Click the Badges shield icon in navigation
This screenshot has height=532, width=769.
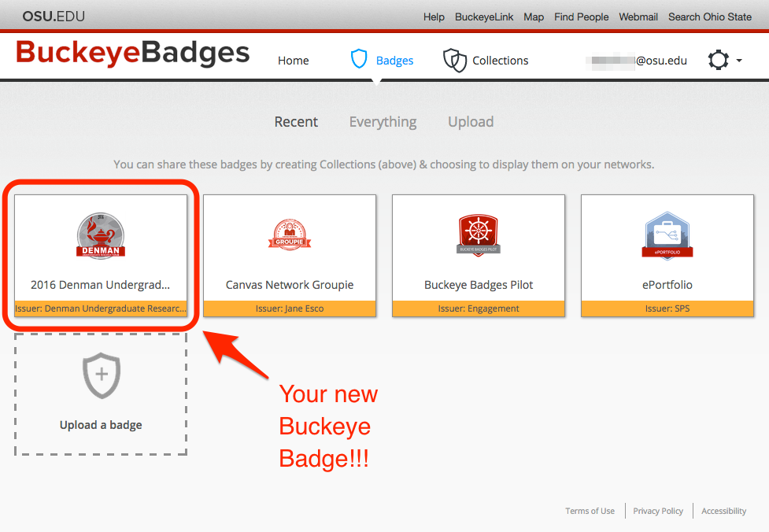click(359, 59)
